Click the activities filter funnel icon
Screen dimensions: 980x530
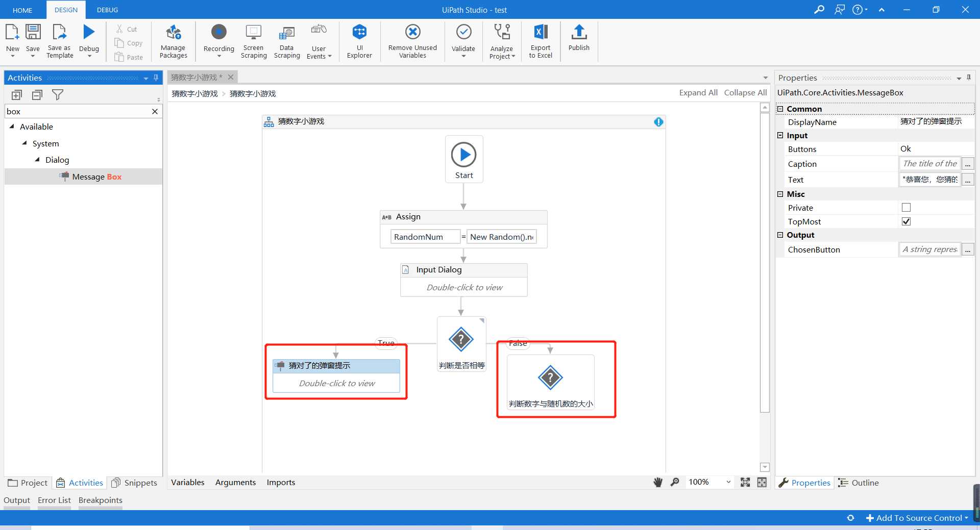pyautogui.click(x=58, y=95)
